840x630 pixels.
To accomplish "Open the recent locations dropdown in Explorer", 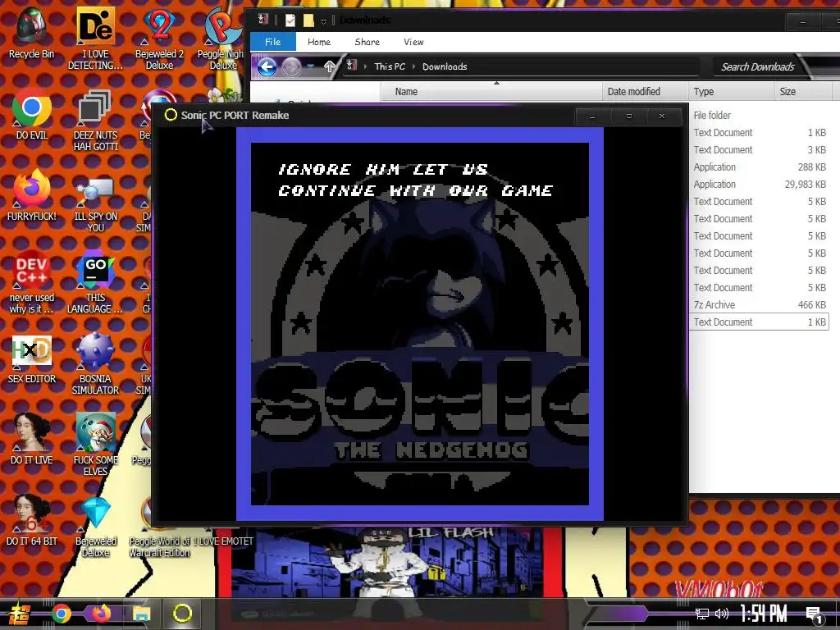I will tap(311, 67).
